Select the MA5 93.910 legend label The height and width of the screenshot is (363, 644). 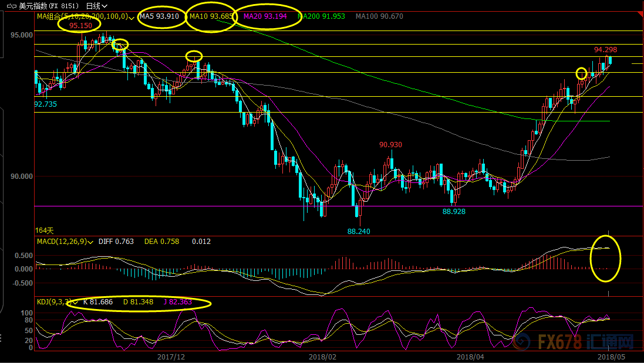pyautogui.click(x=159, y=16)
